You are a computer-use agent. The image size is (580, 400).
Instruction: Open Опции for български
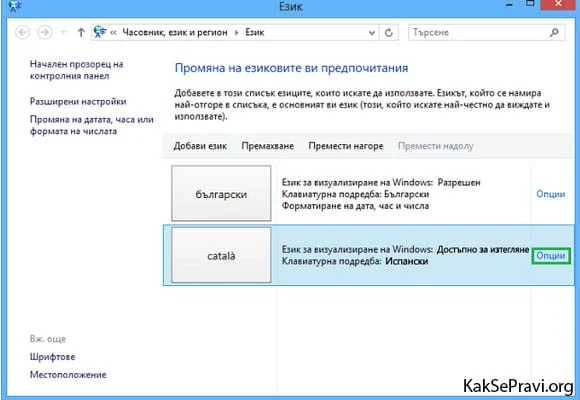(x=550, y=194)
